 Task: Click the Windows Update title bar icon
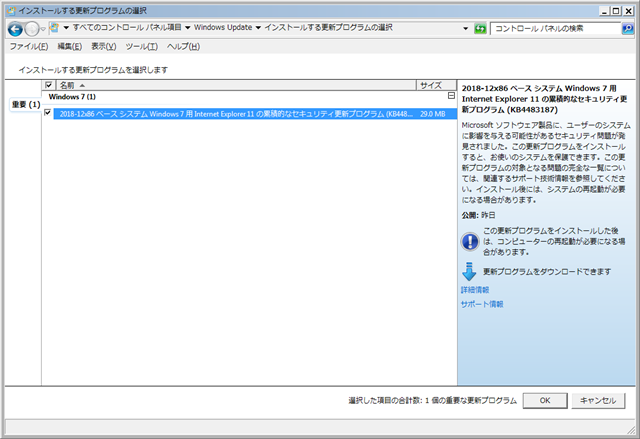(11, 11)
